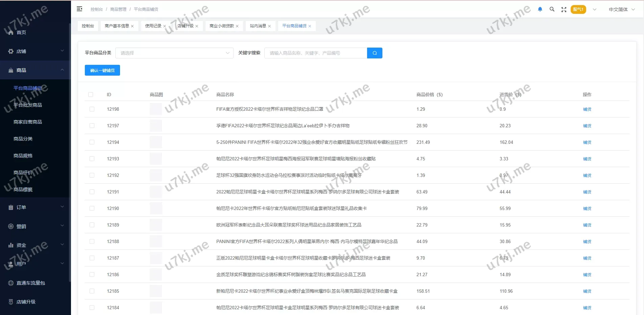Open the 中文简体 language dropdown
Image resolution: width=644 pixels, height=315 pixels.
pyautogui.click(x=621, y=9)
